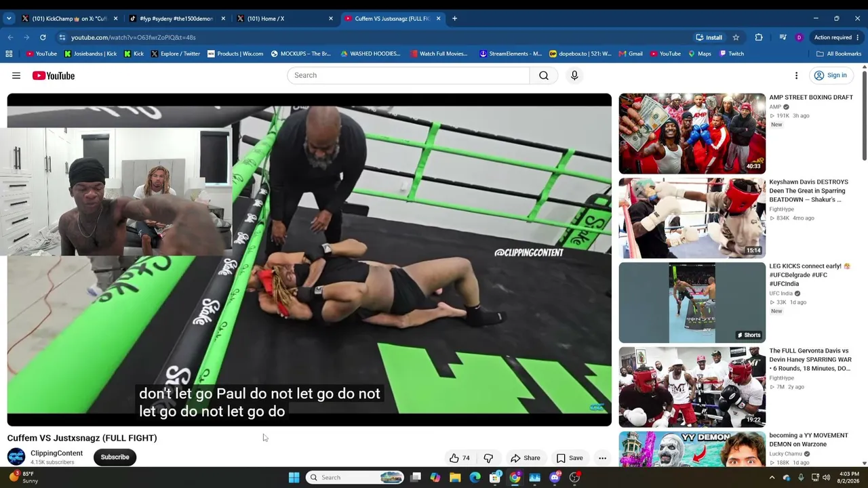This screenshot has width=868, height=488.
Task: Open the Twitch bookmark
Action: 732,54
